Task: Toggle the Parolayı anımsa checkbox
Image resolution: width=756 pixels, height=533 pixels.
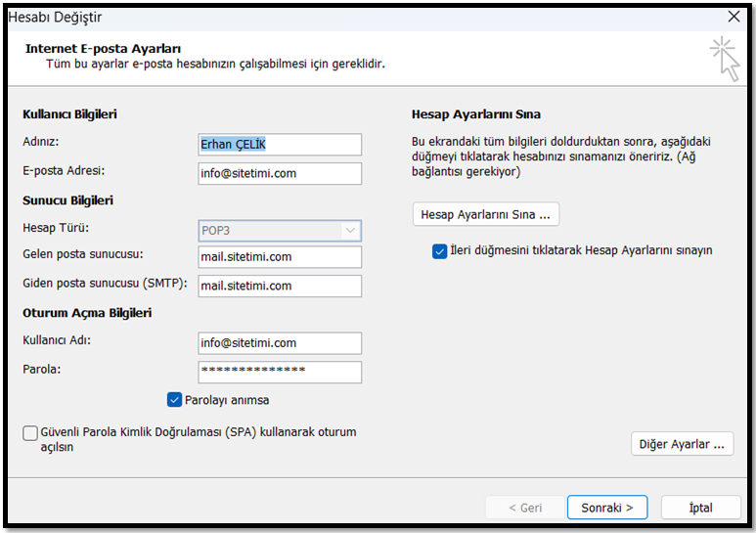Action: click(174, 400)
